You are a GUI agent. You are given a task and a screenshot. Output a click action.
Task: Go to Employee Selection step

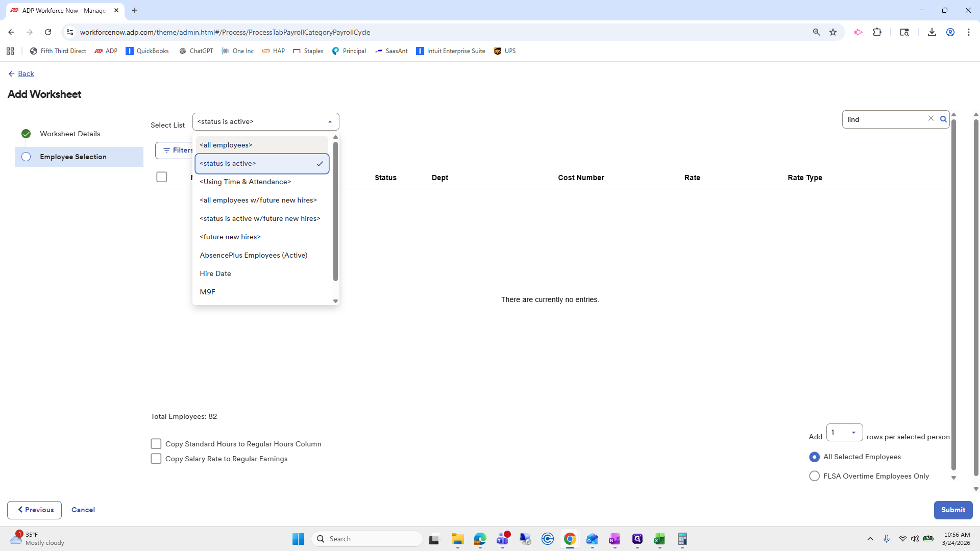(79, 157)
